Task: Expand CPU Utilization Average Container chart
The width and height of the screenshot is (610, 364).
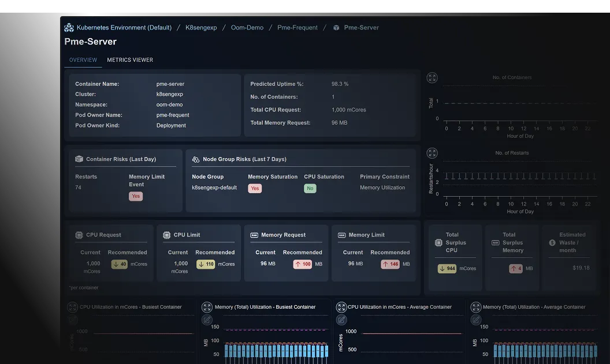Action: click(341, 307)
